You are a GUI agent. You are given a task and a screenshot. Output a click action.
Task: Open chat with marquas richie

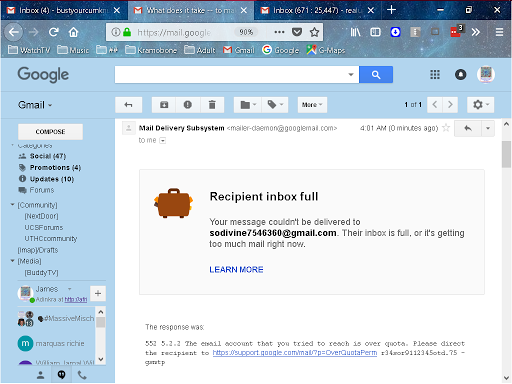point(56,343)
